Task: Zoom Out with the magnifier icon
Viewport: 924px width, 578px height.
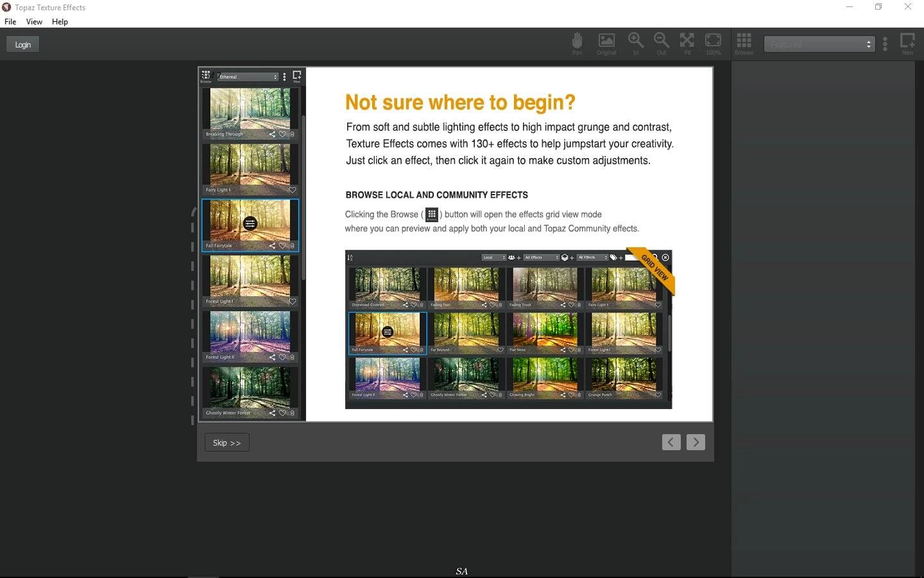Action: (x=662, y=44)
